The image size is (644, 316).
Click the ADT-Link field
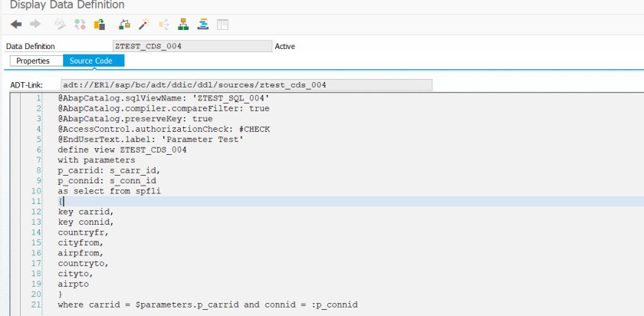coord(246,85)
